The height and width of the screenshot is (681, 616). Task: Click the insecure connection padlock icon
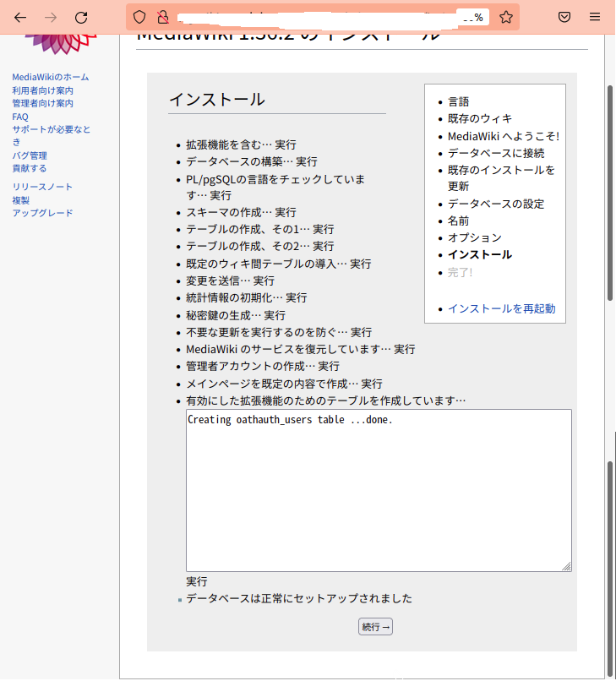click(x=163, y=18)
